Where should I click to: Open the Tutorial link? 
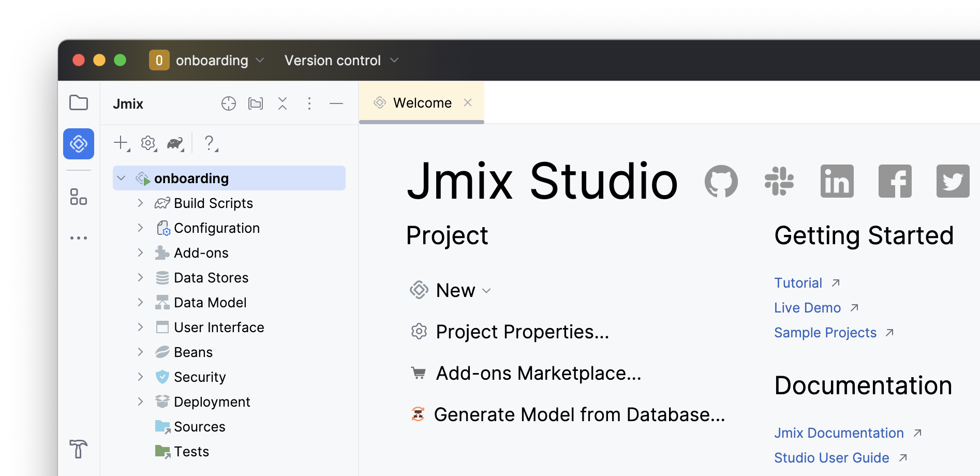798,283
